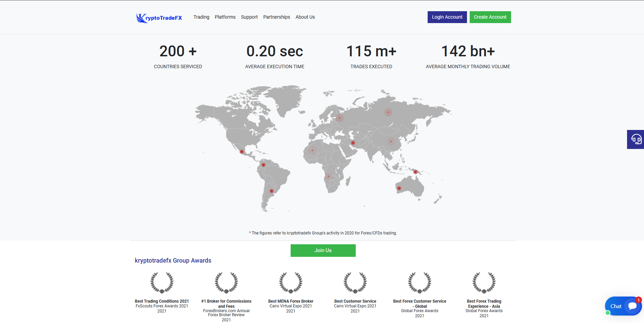The image size is (644, 323).
Task: Click the red marker on Mexico
Action: pos(242,152)
